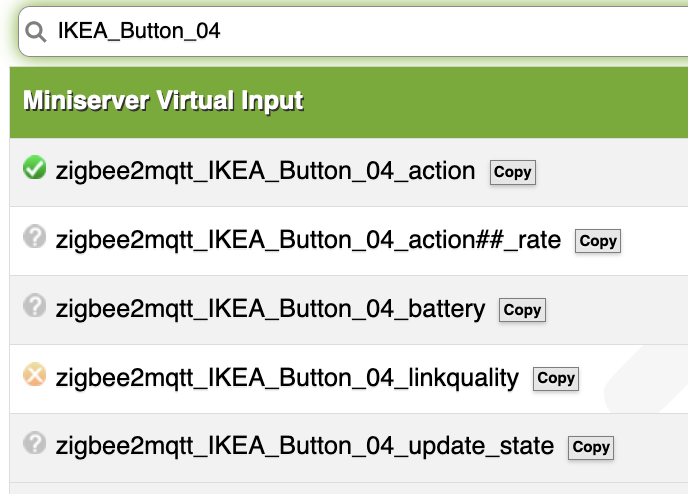Viewport: 688px width, 494px height.
Task: Select the Button_04_linkquality label text
Action: pos(287,378)
